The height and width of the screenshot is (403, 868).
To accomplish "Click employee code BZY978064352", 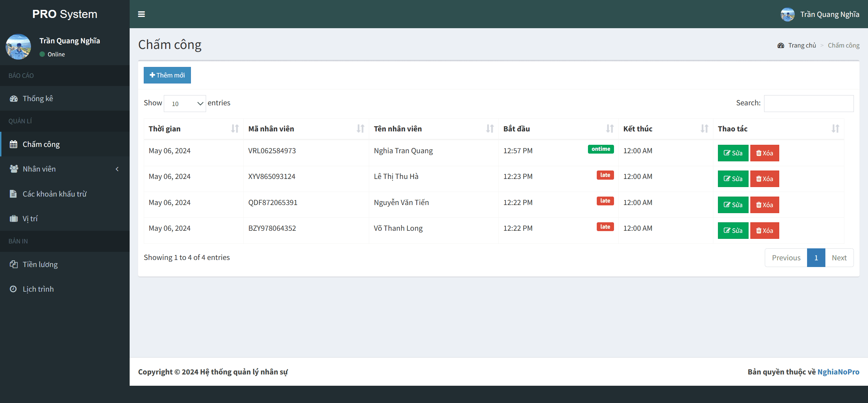I will tap(272, 228).
